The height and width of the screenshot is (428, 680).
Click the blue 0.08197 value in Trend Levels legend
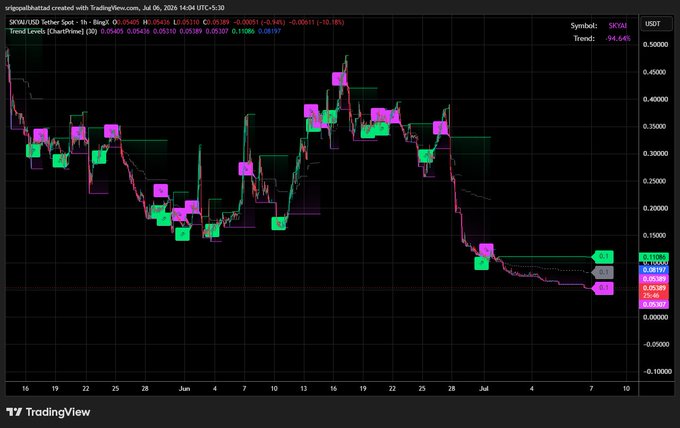coord(269,31)
